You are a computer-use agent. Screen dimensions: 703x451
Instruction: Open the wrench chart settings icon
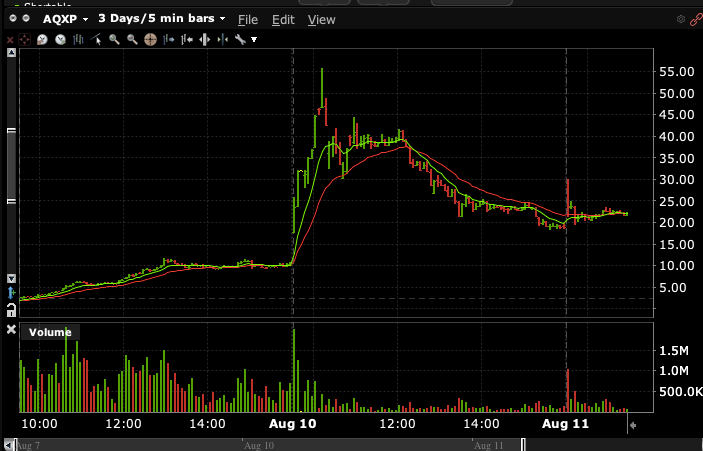[240, 40]
